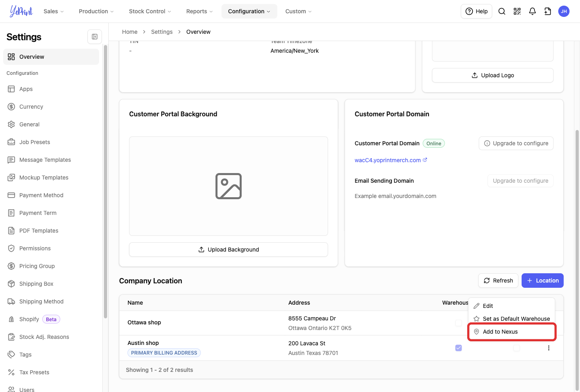Open Shopify Beta settings
The image size is (580, 392).
[51, 319]
